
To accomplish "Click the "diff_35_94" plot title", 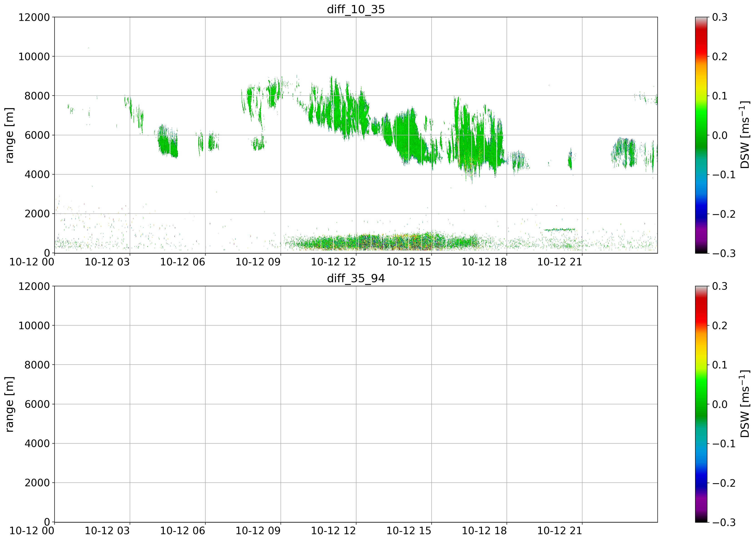I will pos(356,279).
